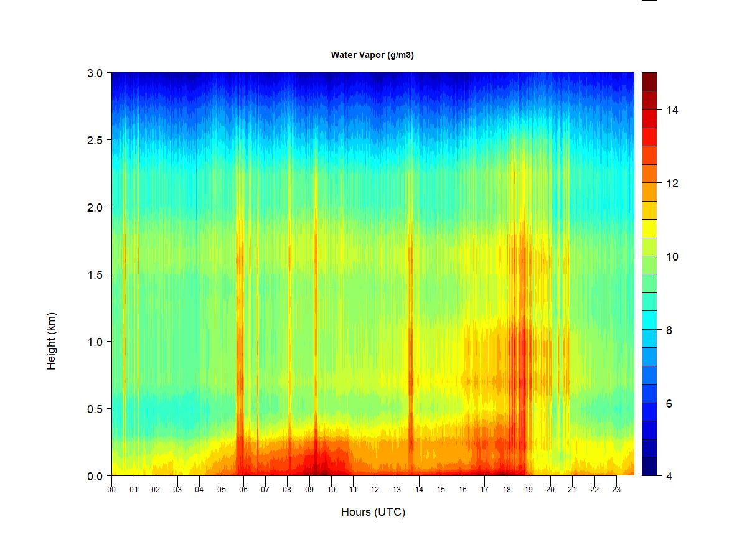Choose the 18 hour tick label
This screenshot has width=747, height=560.
[507, 490]
